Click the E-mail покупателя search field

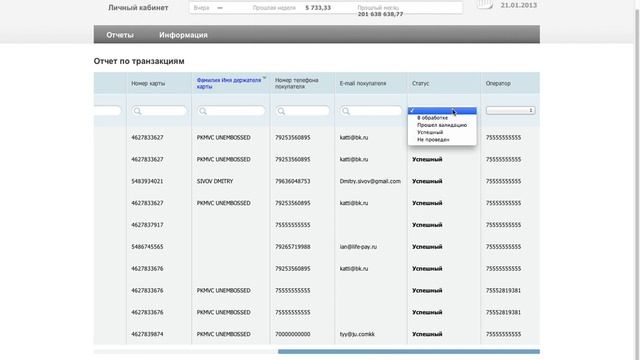371,111
